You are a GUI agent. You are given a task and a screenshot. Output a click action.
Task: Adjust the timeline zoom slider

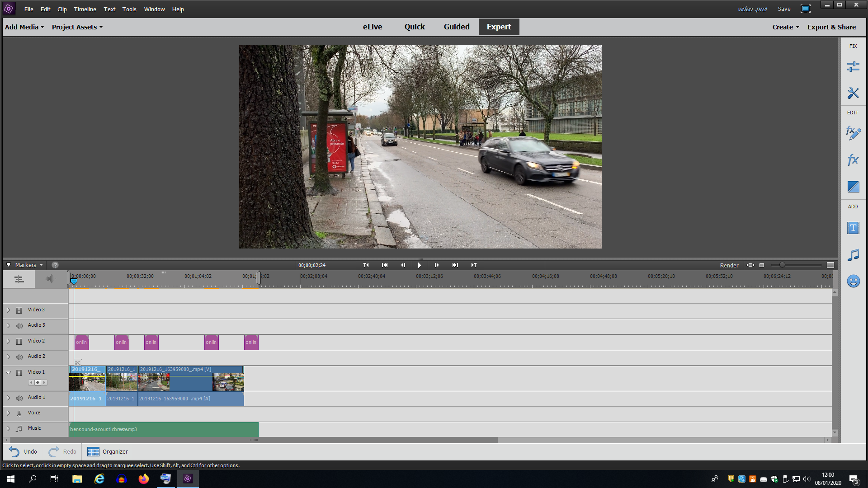pos(782,265)
